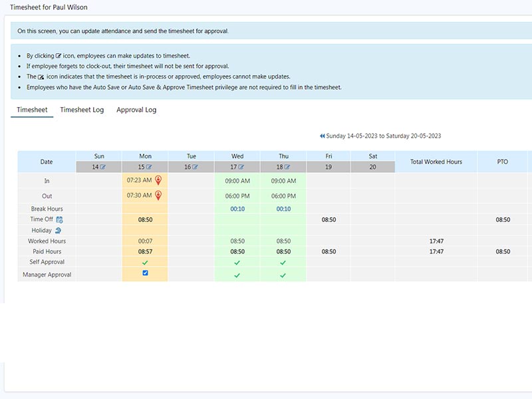Open the edit icon for Tuesday 16
Screen dimensions: 532x399
coord(196,167)
